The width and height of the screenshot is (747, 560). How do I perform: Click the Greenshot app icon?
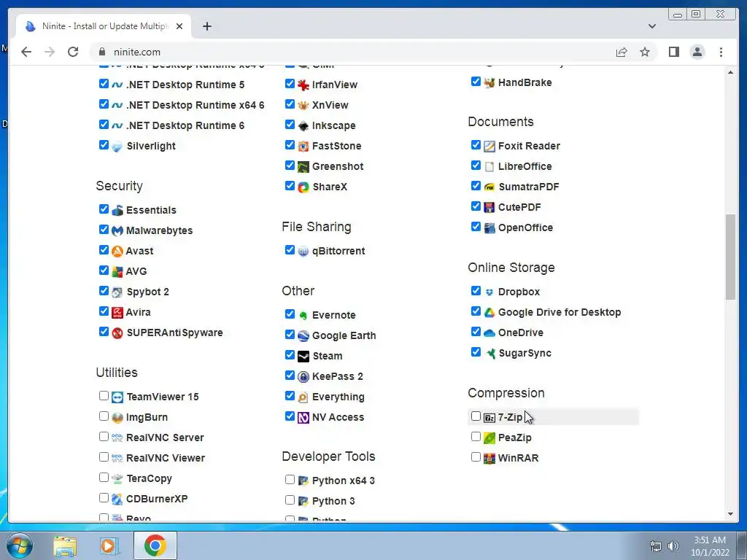(x=303, y=167)
